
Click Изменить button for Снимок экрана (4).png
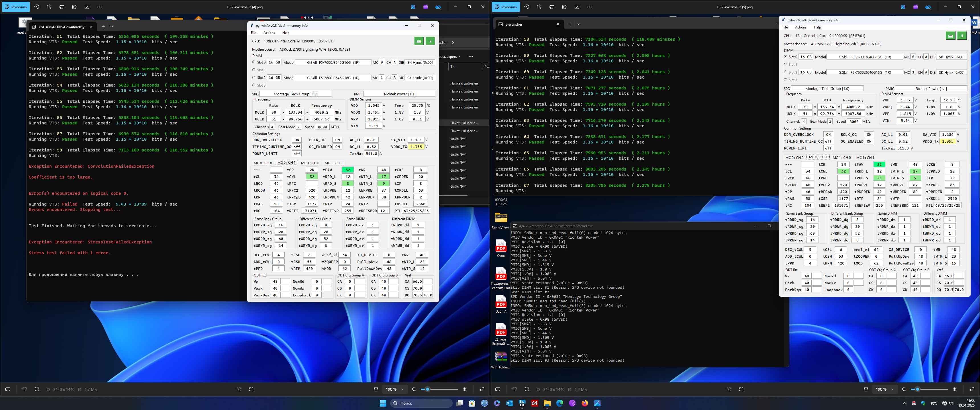pos(16,7)
